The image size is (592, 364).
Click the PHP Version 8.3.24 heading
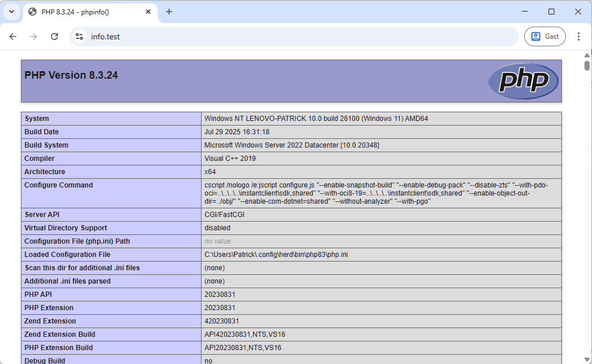click(x=71, y=75)
